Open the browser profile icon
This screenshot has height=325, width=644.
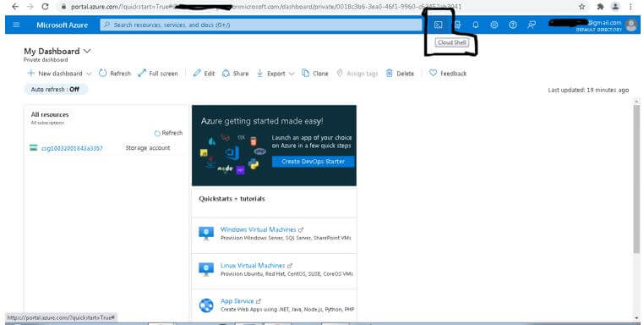click(x=615, y=7)
